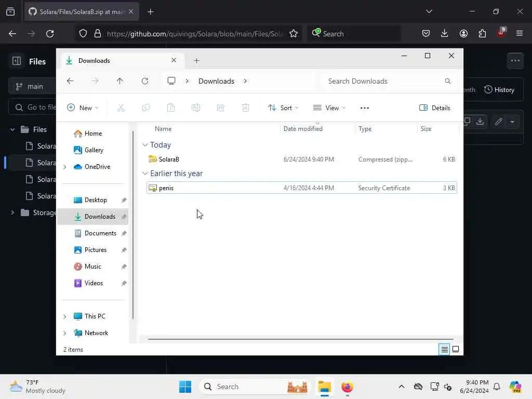The width and height of the screenshot is (532, 399).
Task: List all Firefox tabs dropdown arrow
Action: [x=429, y=11]
